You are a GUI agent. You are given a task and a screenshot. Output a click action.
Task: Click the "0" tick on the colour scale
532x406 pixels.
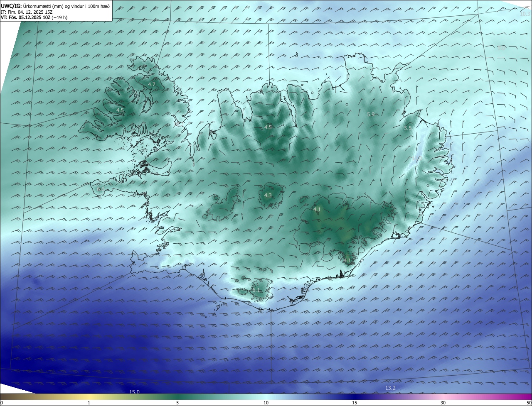tap(2, 403)
